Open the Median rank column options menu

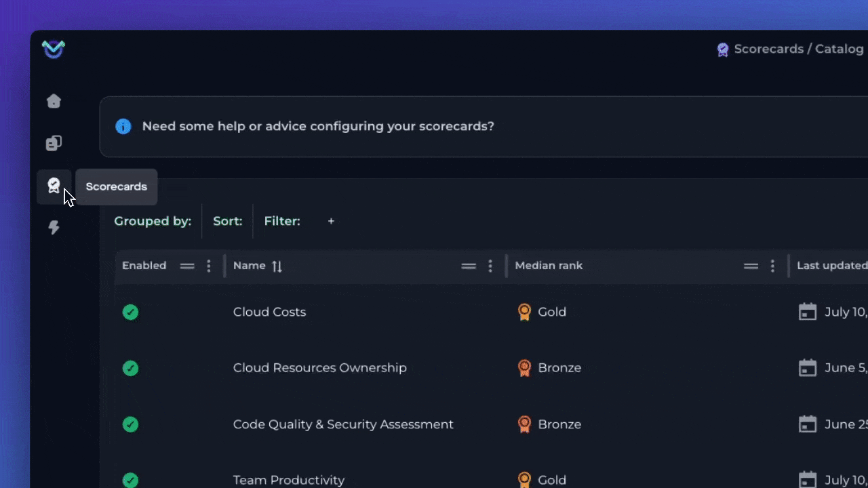click(772, 266)
